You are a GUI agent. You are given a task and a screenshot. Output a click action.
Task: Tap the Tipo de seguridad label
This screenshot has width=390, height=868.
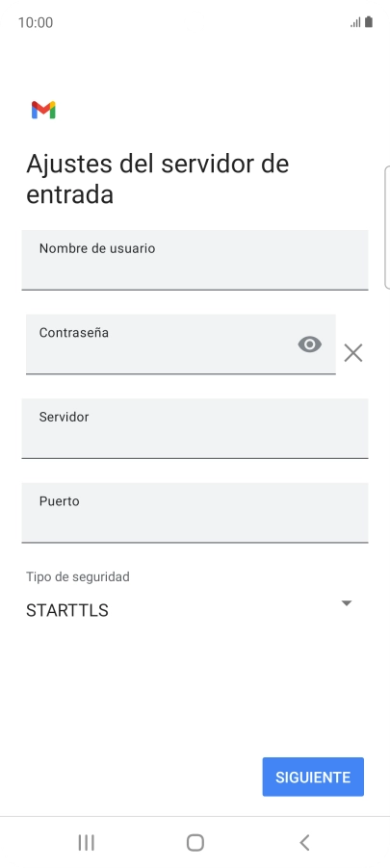[78, 576]
